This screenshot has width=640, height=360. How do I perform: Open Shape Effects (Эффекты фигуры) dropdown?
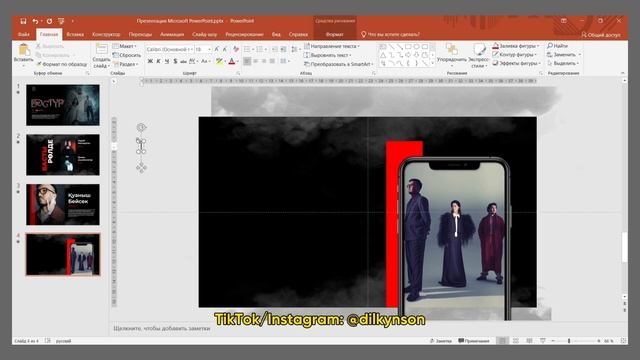[x=516, y=63]
